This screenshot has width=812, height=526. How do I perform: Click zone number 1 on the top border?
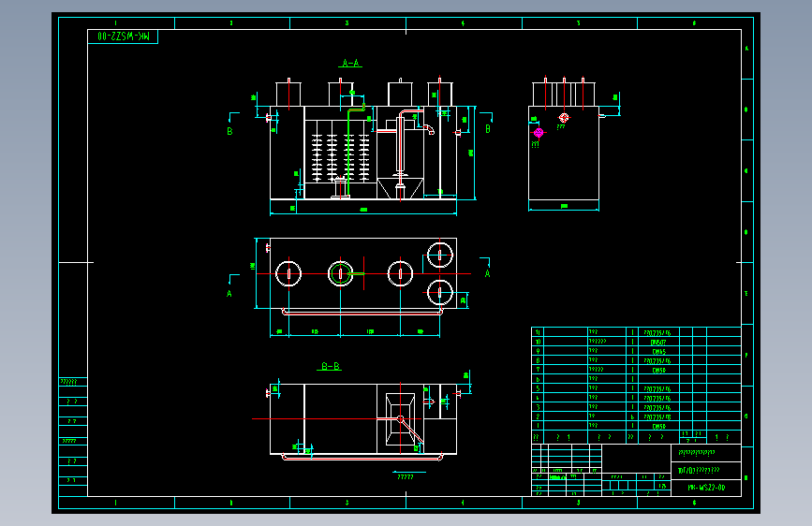[115, 23]
